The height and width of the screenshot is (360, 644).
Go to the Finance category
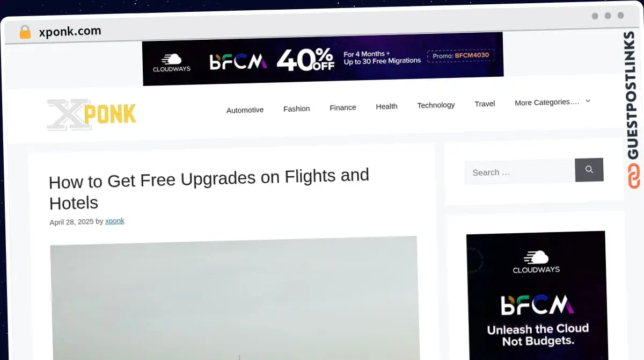[342, 107]
